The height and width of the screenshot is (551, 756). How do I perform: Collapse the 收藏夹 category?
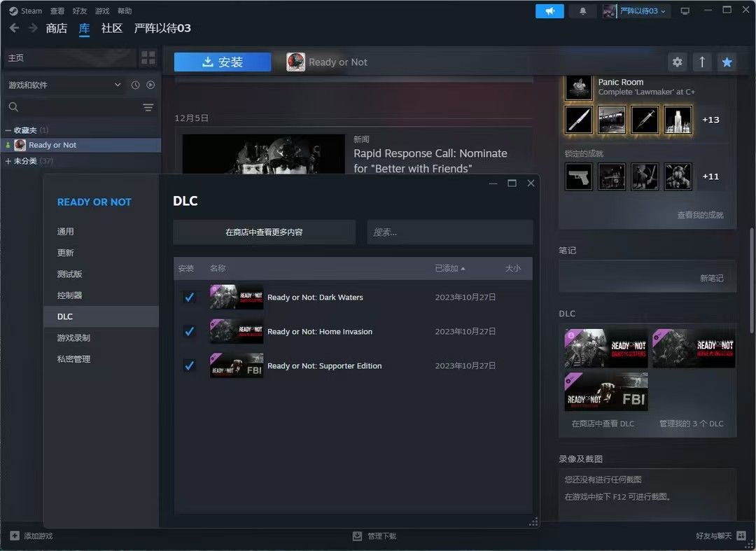pos(8,130)
